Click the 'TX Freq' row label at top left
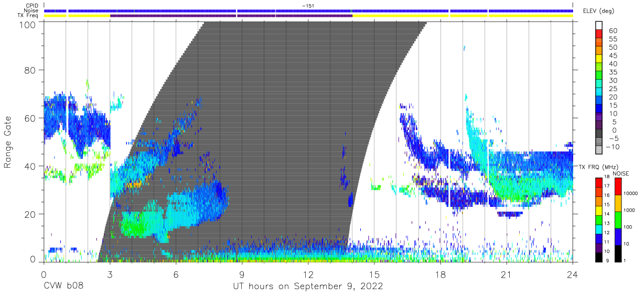 (x=28, y=16)
